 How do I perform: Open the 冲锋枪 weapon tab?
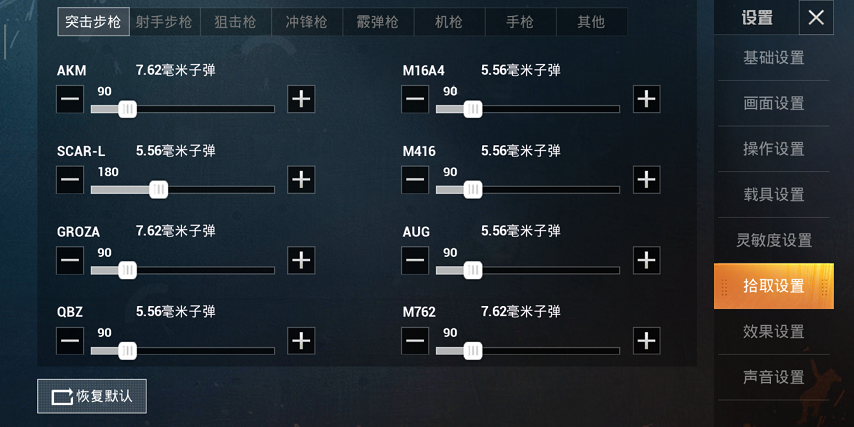pos(307,22)
